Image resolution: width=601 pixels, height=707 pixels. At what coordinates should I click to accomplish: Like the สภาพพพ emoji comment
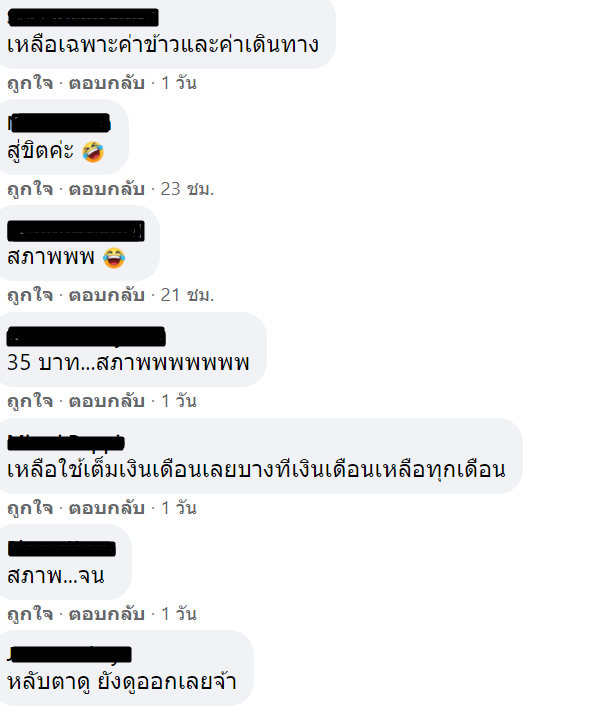[30, 295]
